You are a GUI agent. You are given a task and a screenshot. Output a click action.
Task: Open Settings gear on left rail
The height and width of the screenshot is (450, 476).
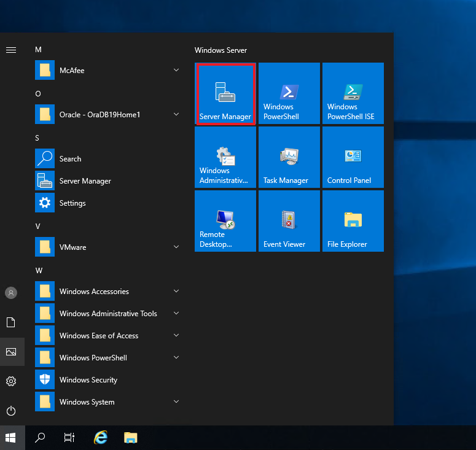coord(11,381)
